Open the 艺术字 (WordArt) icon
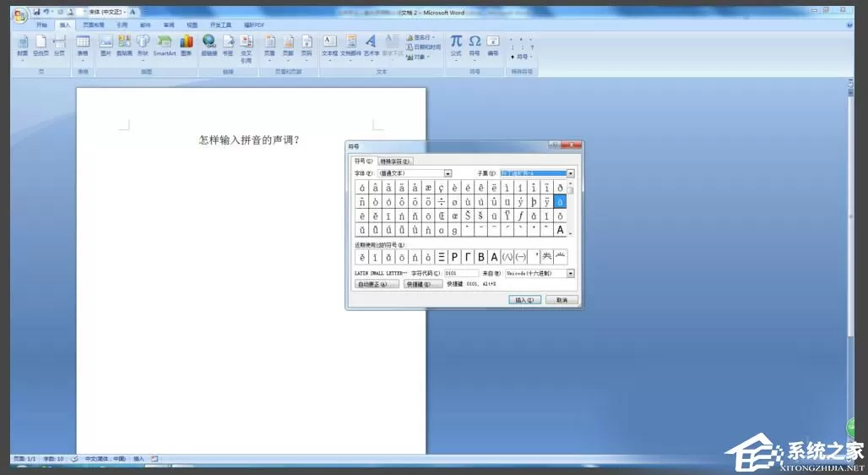The height and width of the screenshot is (475, 868). click(x=371, y=46)
